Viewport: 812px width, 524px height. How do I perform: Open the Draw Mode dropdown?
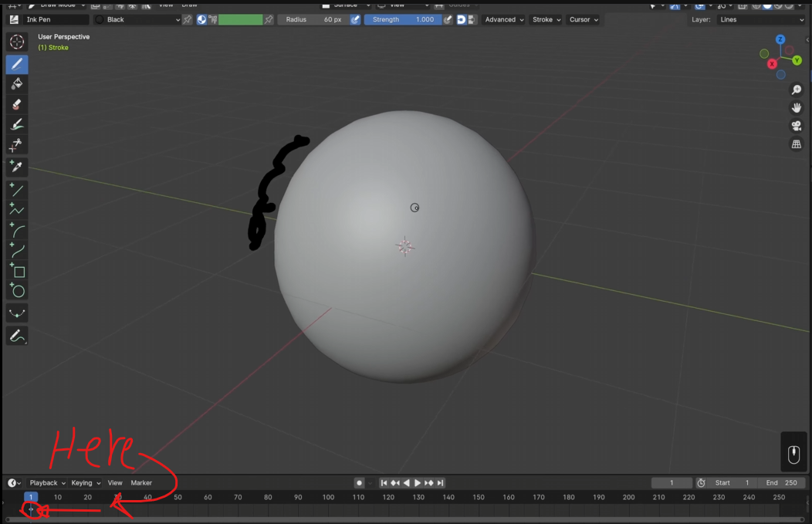pos(58,5)
